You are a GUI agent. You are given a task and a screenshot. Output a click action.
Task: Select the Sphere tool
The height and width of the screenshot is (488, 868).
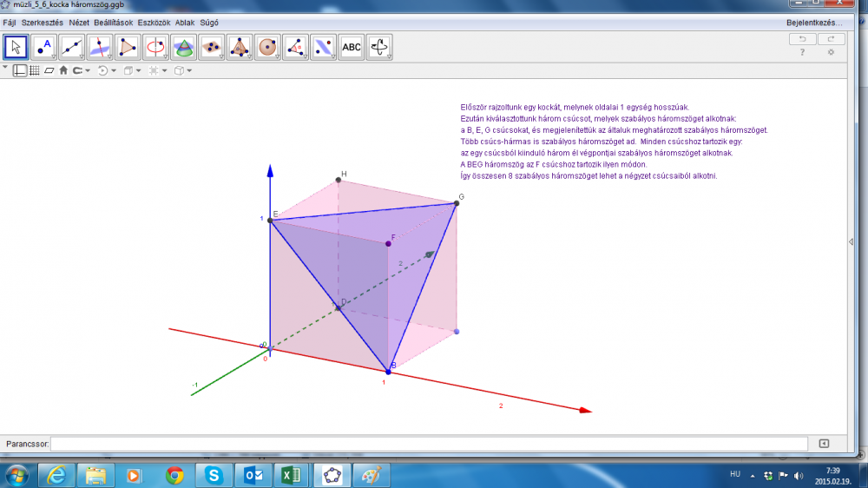(x=267, y=47)
